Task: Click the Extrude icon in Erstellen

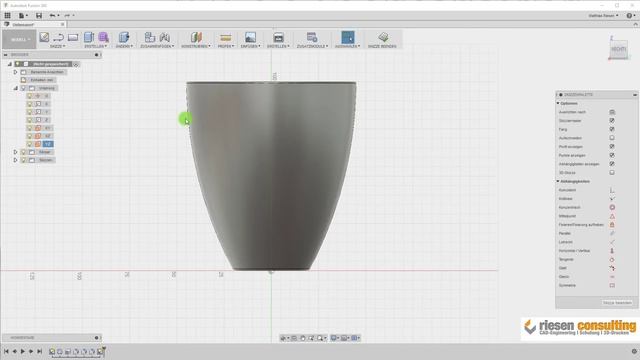Action: coord(89,37)
